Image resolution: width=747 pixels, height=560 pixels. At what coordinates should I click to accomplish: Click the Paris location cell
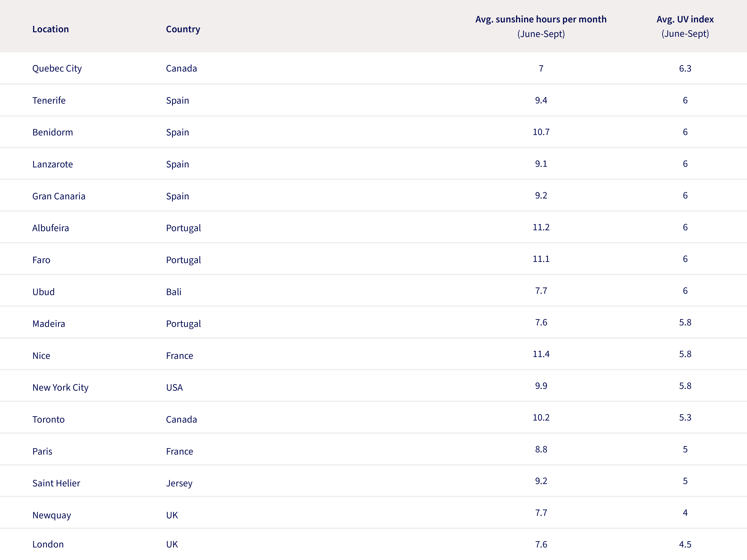click(42, 451)
